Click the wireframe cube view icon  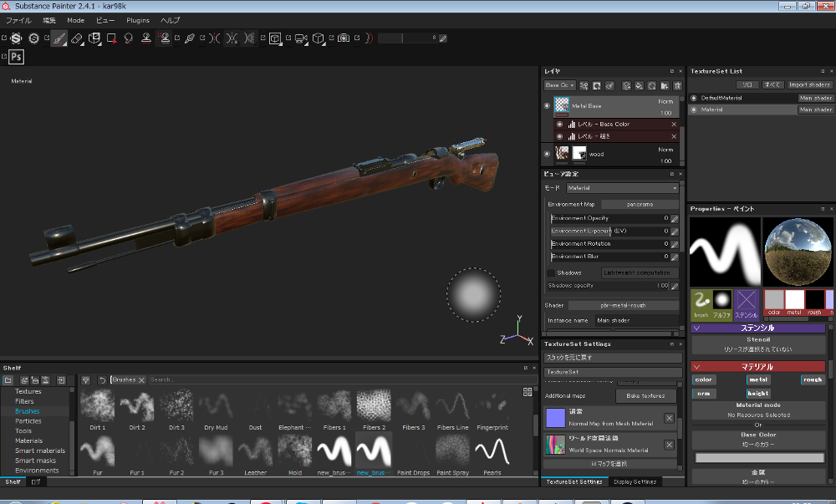[x=319, y=38]
